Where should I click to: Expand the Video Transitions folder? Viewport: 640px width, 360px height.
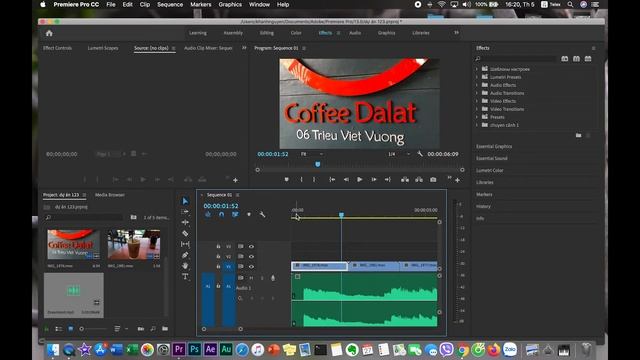(x=476, y=109)
